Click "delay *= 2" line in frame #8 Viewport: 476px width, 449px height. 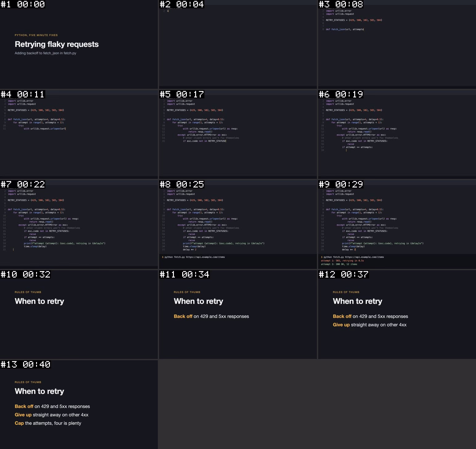click(190, 249)
